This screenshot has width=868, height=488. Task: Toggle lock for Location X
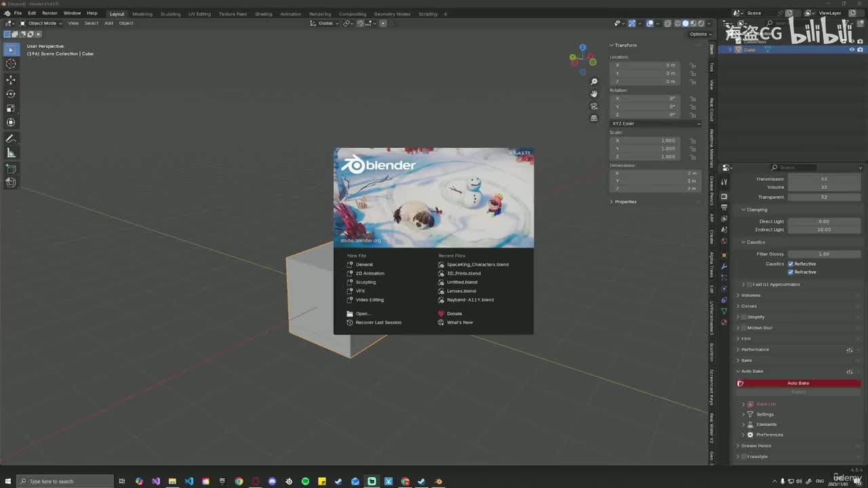coord(692,65)
